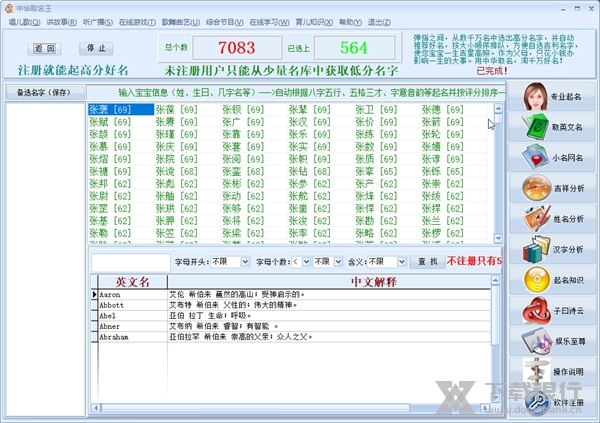Expand the 字母开头 dropdown

coord(245,262)
